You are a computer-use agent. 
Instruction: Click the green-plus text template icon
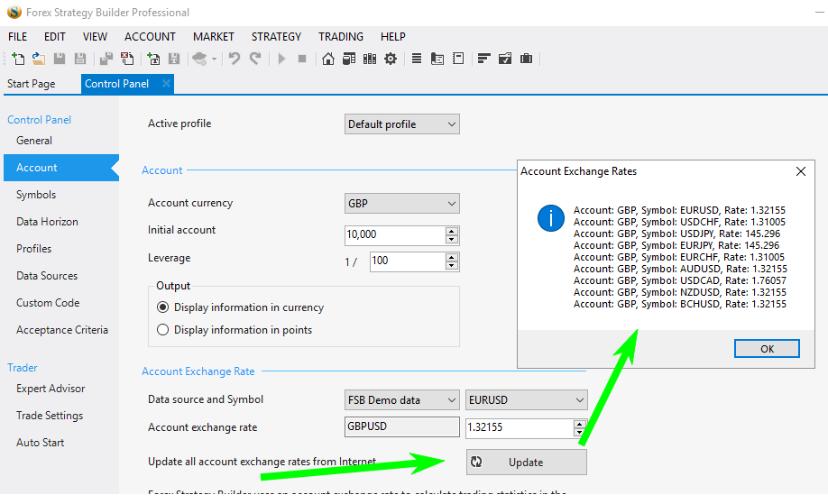pos(153,59)
